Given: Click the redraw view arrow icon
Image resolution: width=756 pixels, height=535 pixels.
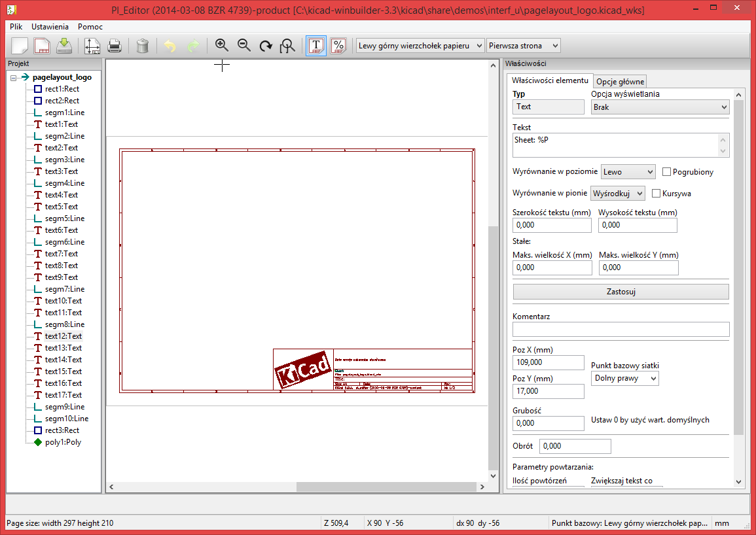Looking at the screenshot, I should [266, 46].
